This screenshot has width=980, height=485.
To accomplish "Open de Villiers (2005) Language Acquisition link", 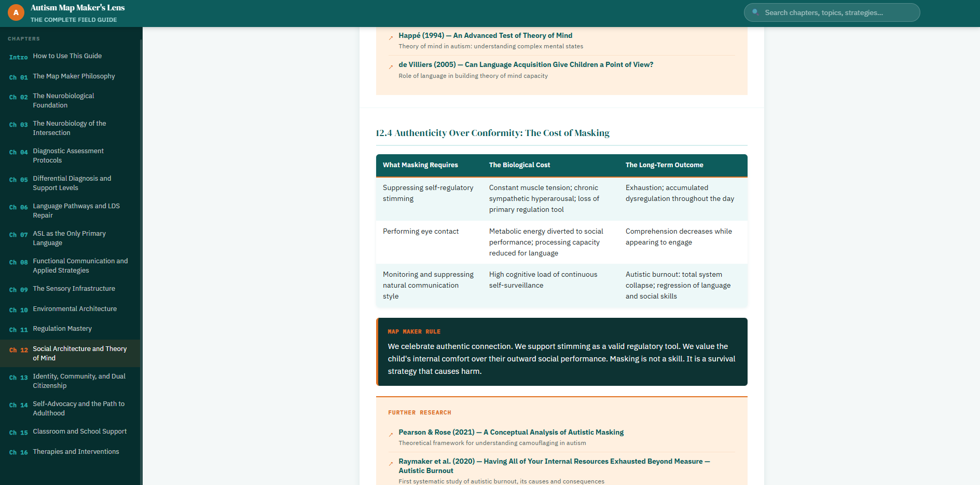I will click(526, 64).
